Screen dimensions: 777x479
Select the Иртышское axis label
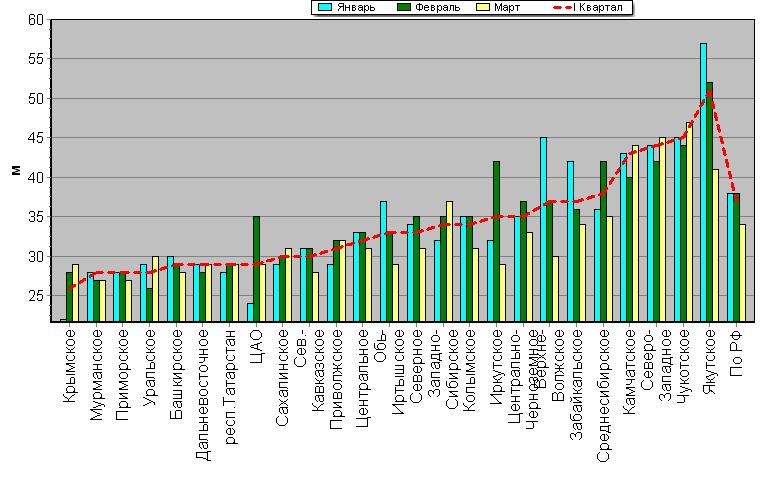tap(398, 373)
